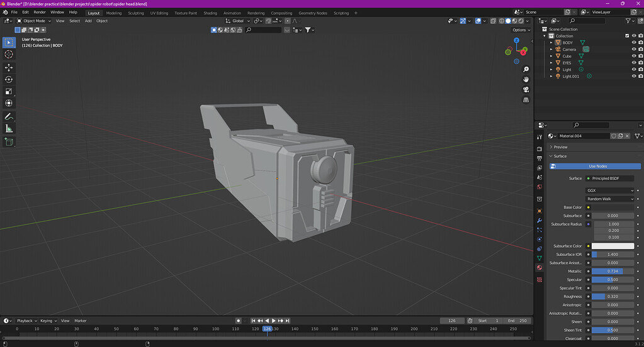
Task: Click the Add Cube tool icon
Action: [x=9, y=142]
